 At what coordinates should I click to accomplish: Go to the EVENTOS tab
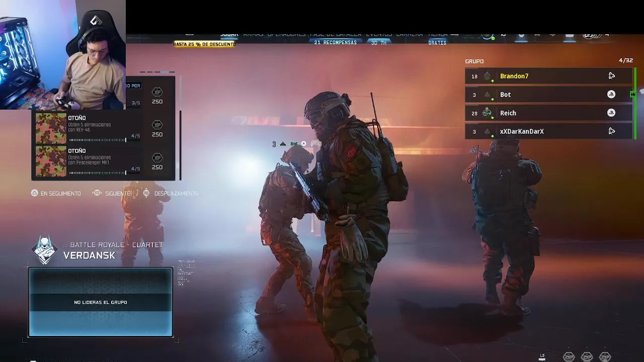click(379, 35)
